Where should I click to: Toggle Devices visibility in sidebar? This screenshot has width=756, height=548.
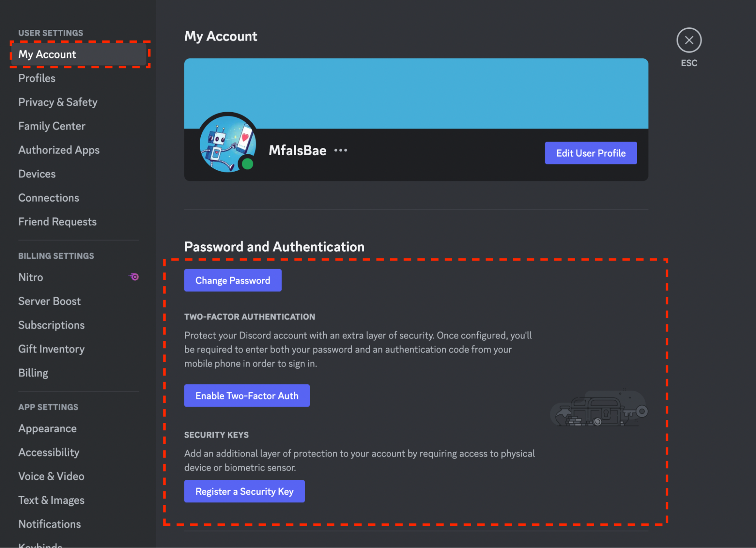[x=37, y=173]
